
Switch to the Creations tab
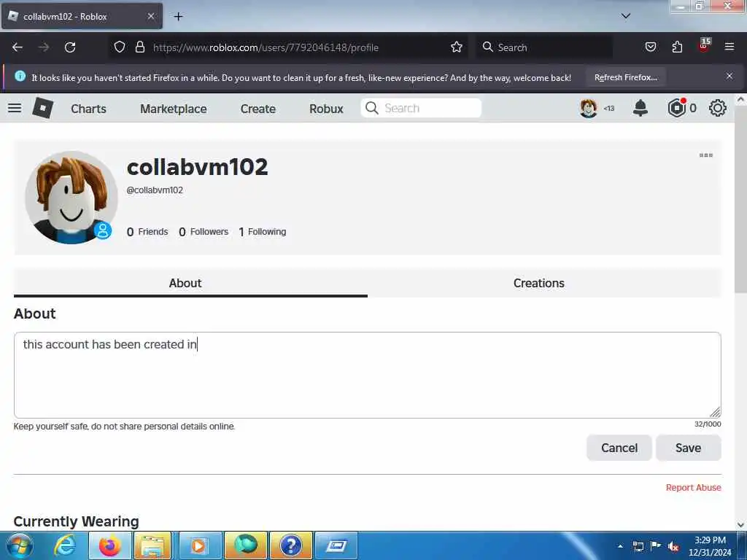(544, 283)
